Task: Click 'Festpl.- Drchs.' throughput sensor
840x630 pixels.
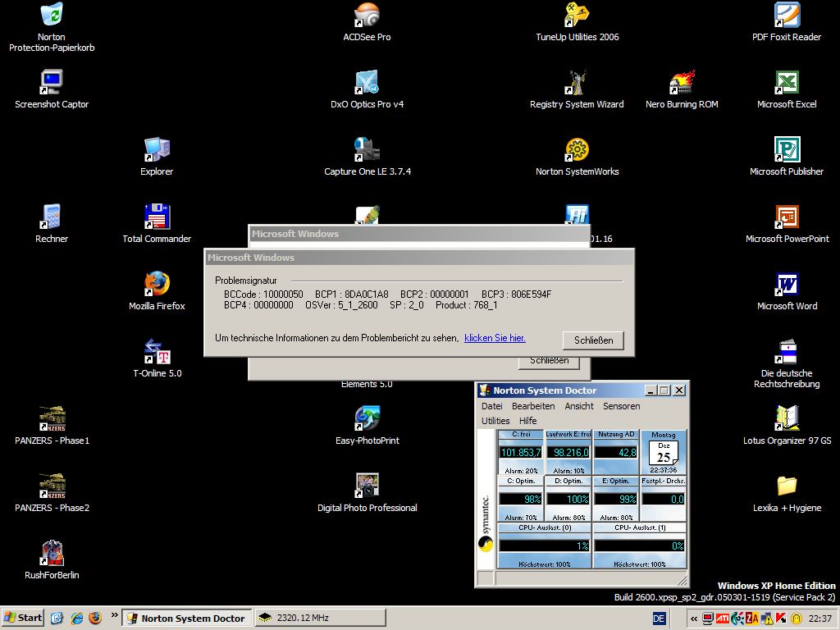Action: coord(663,499)
